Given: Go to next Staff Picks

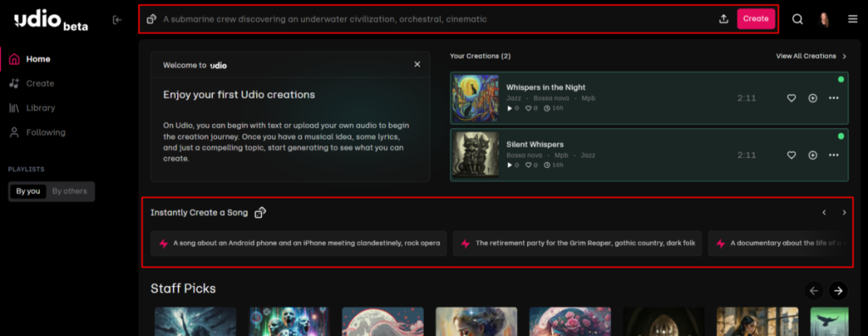Looking at the screenshot, I should (x=838, y=290).
